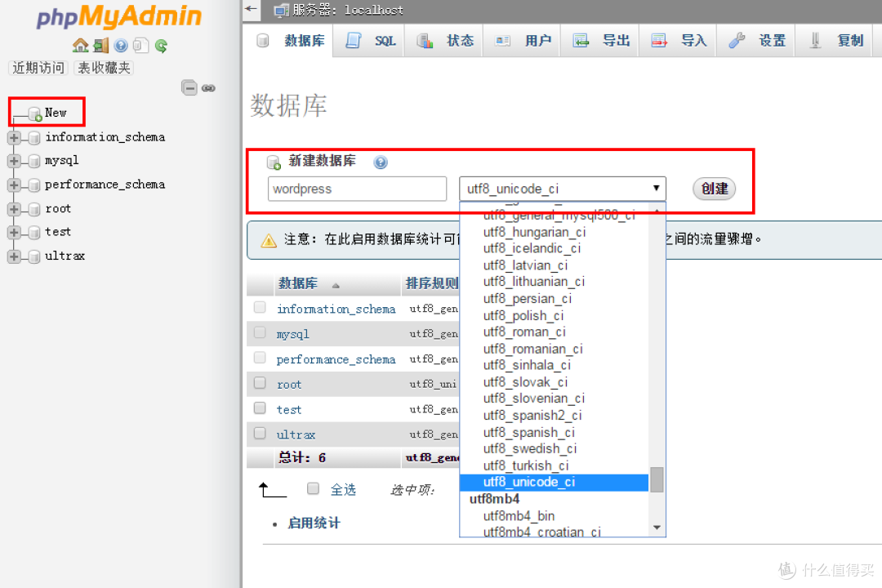Viewport: 882px width, 588px height.
Task: Click the New item in sidebar tree
Action: (56, 113)
